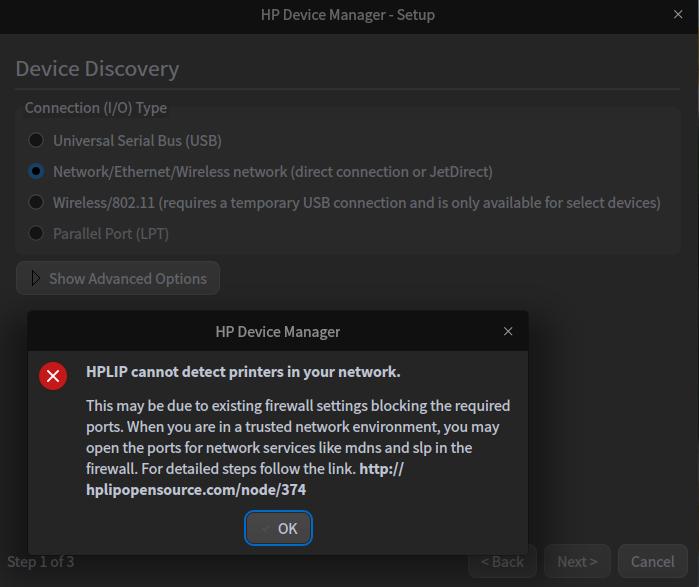This screenshot has width=699, height=587.
Task: Select Network/Ethernet/Wireless network connection option
Action: pos(36,171)
